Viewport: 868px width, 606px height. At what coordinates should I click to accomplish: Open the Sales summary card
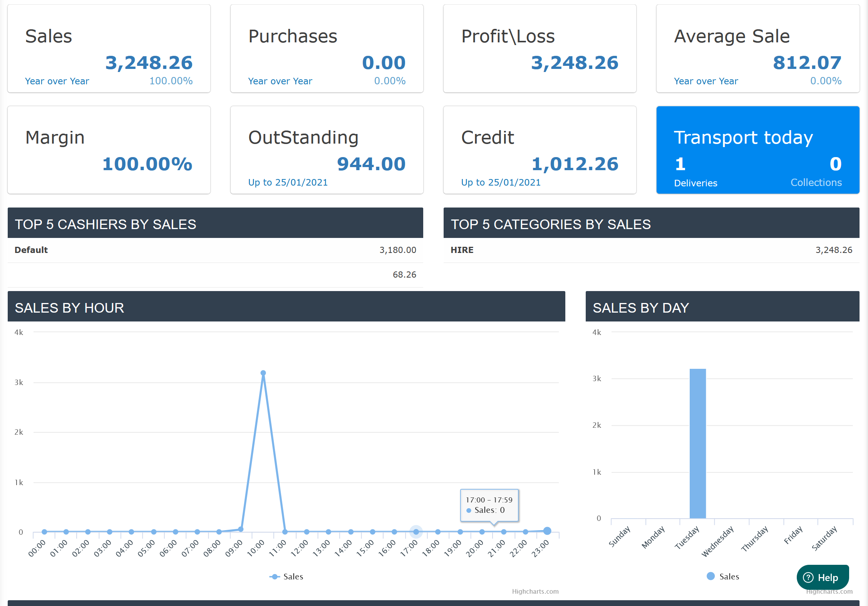(109, 49)
